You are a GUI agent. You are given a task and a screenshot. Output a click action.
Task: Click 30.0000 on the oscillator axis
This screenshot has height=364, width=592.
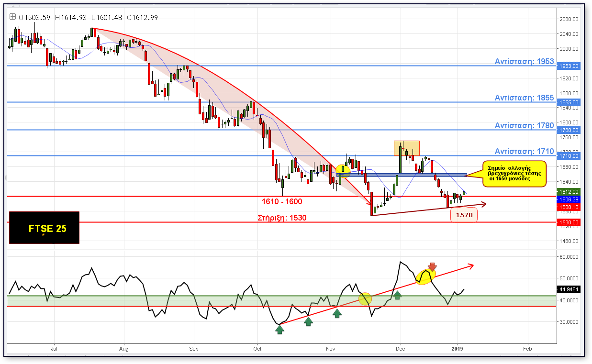click(x=570, y=322)
